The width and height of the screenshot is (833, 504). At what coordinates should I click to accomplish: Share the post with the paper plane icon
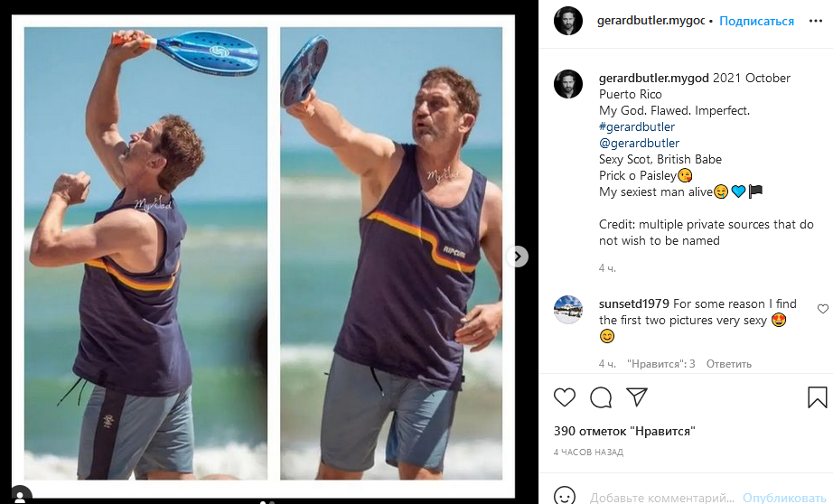point(637,397)
